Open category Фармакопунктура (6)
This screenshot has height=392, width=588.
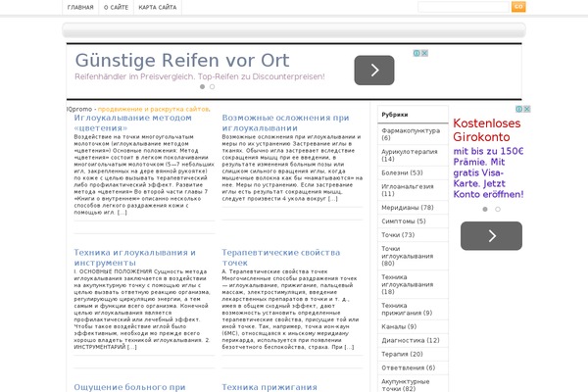click(x=413, y=134)
